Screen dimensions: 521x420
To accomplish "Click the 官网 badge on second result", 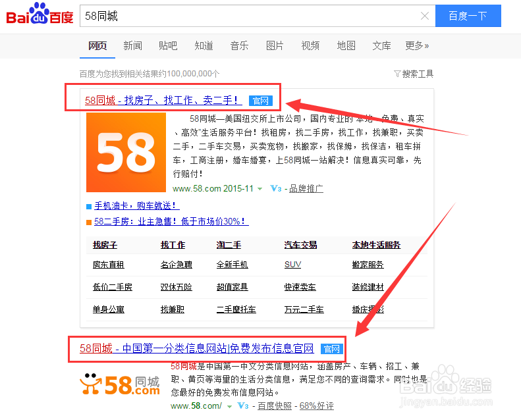I will click(x=332, y=349).
